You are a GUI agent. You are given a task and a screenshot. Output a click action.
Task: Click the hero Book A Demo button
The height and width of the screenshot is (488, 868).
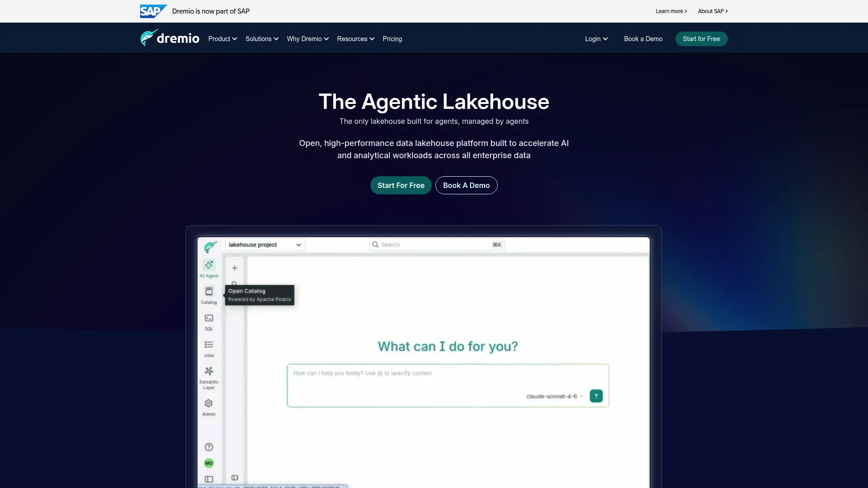(x=466, y=185)
